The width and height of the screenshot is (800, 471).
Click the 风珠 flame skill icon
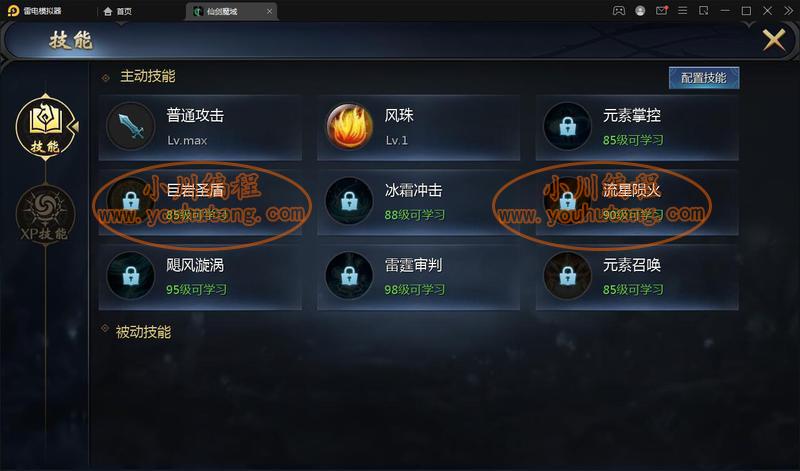pyautogui.click(x=349, y=126)
